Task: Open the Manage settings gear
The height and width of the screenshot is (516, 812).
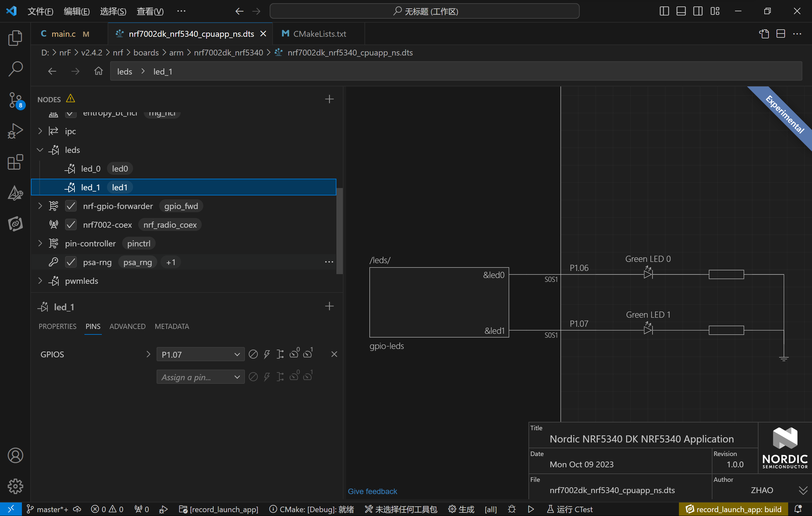Action: click(x=15, y=486)
